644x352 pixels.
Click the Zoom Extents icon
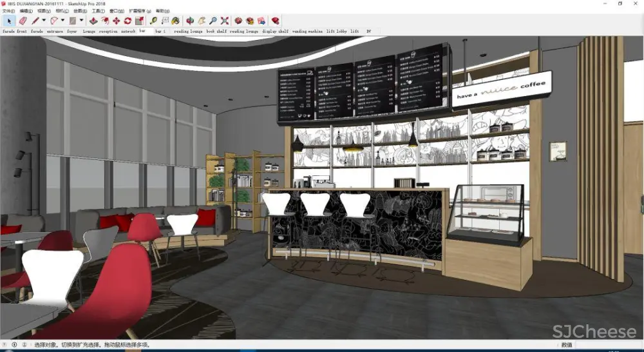[225, 21]
